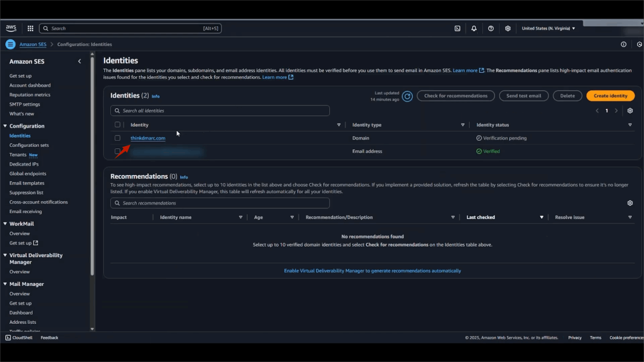Select the Email address identity row checkbox
Image resolution: width=644 pixels, height=362 pixels.
pos(117,151)
